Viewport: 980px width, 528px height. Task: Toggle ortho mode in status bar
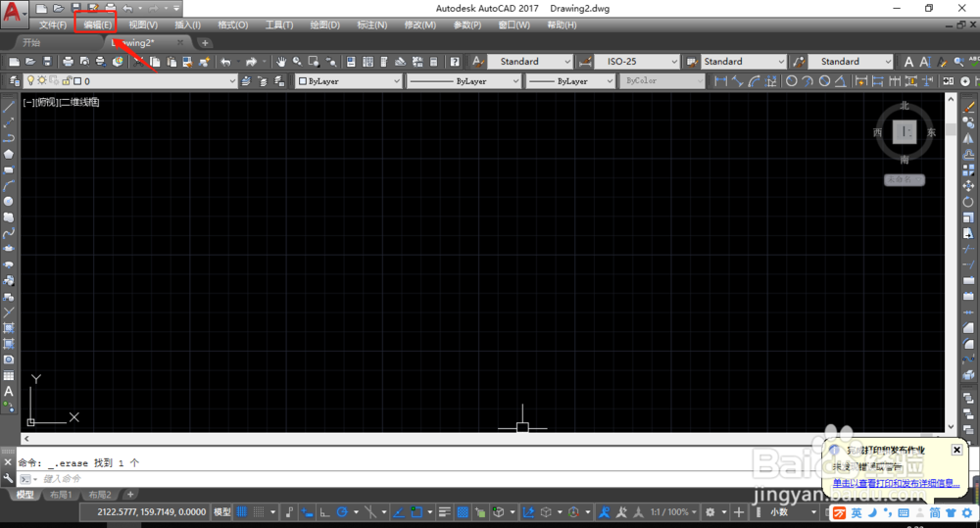324,511
